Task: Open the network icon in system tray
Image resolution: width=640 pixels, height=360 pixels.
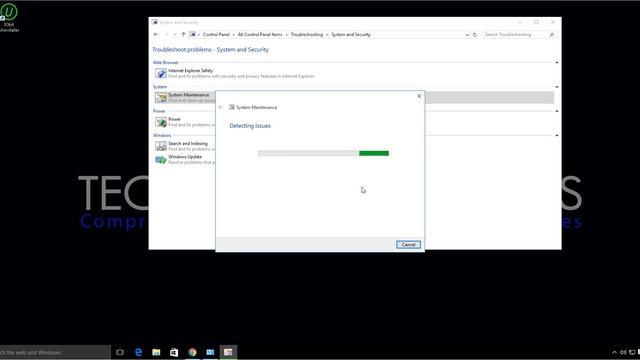Action: 632,352
